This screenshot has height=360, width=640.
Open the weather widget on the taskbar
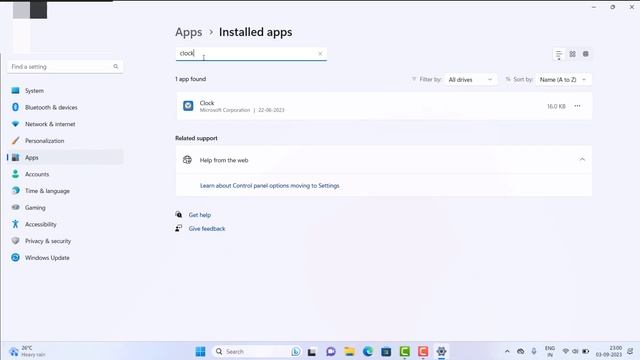pyautogui.click(x=28, y=351)
